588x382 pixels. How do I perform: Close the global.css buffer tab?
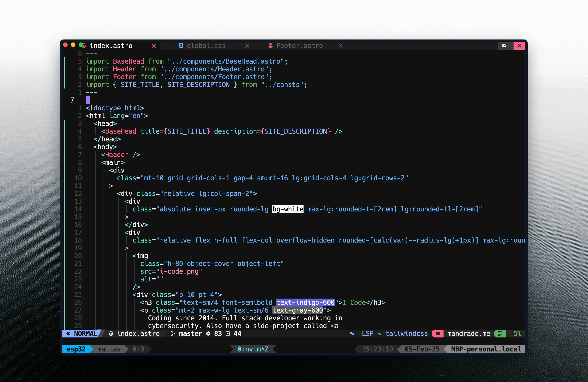pos(247,46)
